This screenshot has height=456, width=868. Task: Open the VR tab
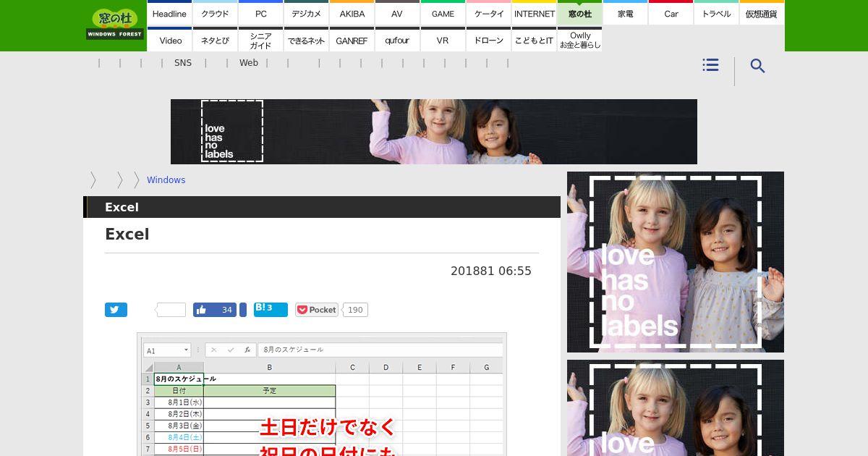443,40
